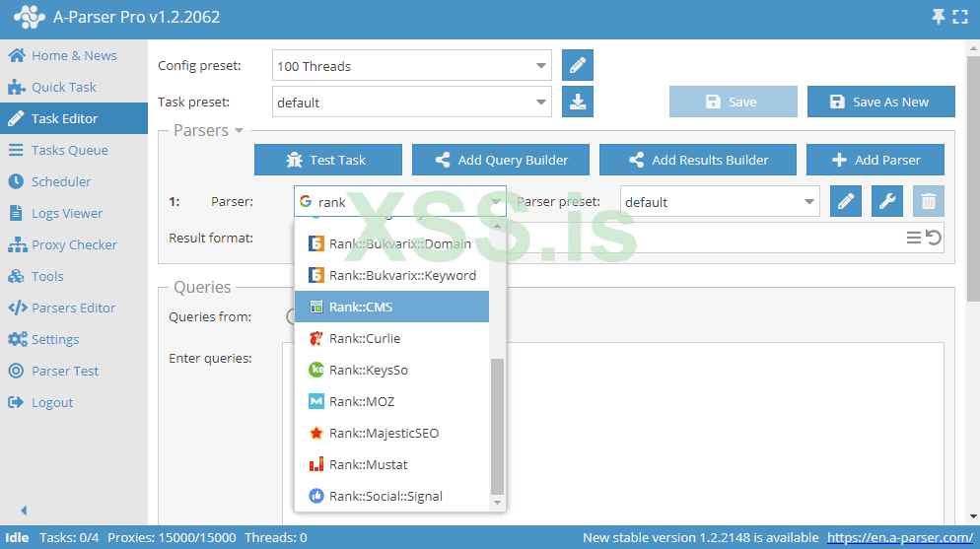Select Rank::MOZ parser option
980x549 pixels.
tap(391, 401)
